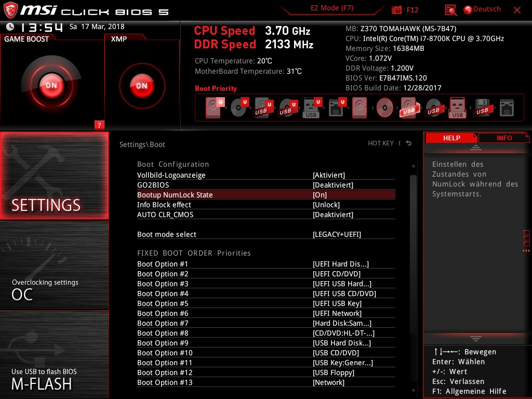Collapse help panel with red triple arrows

[x=526, y=251]
